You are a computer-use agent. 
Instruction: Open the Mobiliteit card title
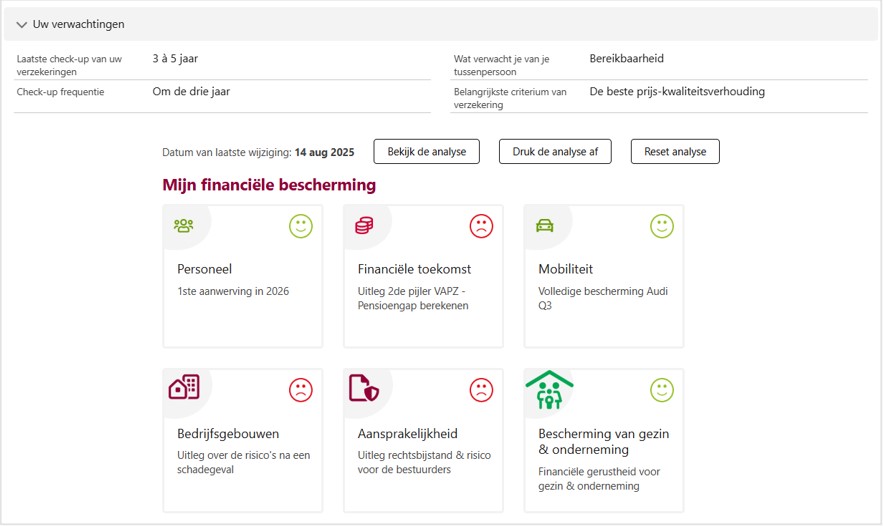[566, 269]
